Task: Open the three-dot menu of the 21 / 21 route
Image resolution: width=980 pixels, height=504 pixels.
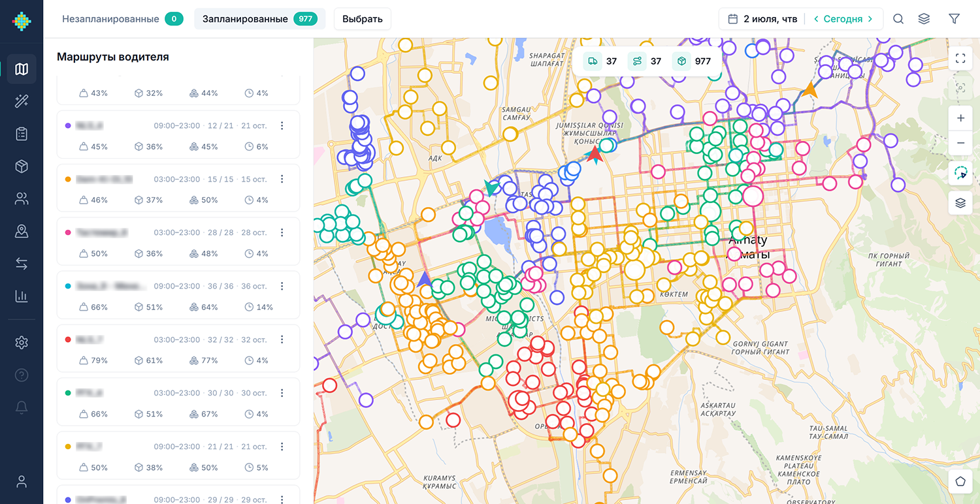Action: (x=282, y=447)
